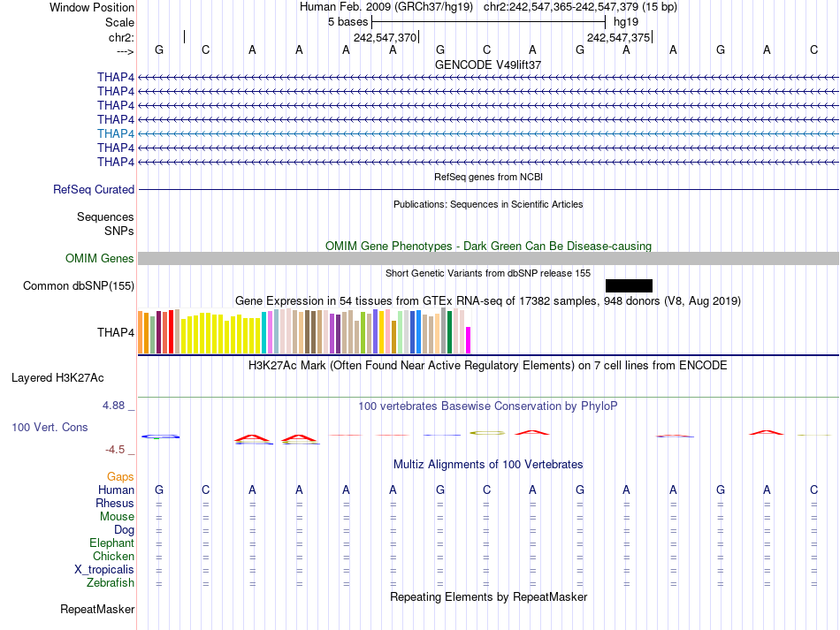Open the GENCODE V49lift37 track title
This screenshot has width=840, height=630.
[488, 65]
